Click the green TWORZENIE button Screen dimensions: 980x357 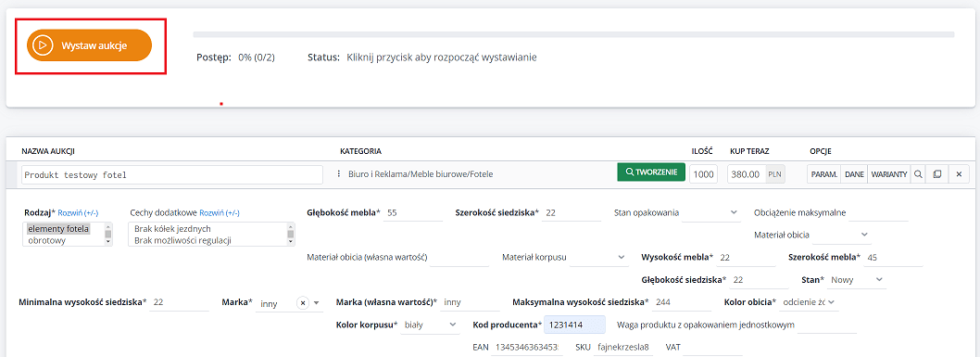coord(651,172)
